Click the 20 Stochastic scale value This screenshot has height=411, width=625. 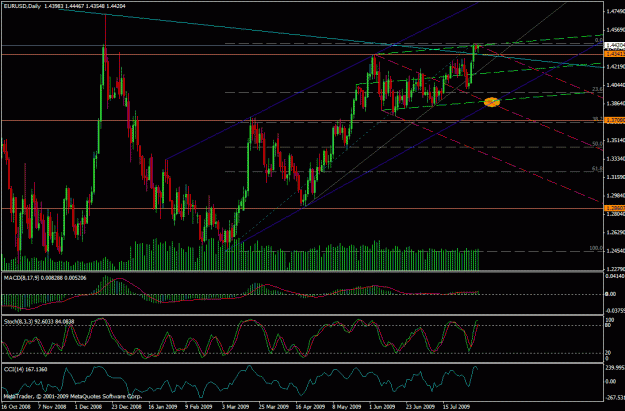coord(608,353)
